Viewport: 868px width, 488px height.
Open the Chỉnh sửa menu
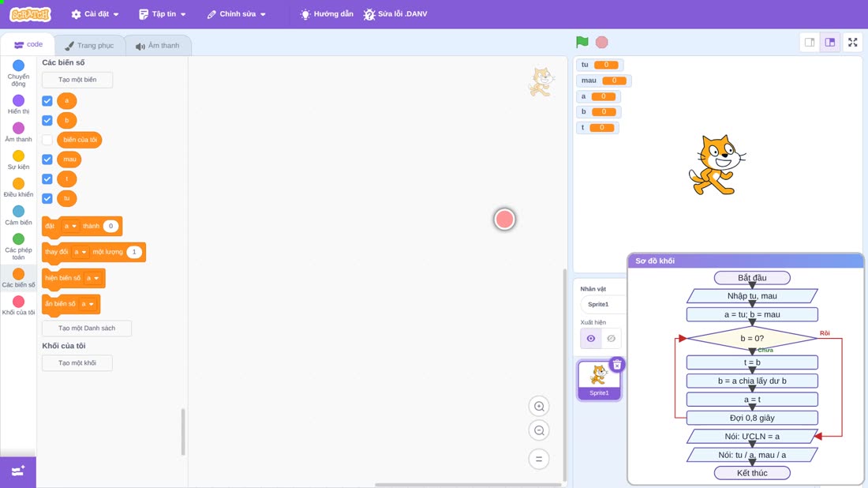(x=237, y=14)
